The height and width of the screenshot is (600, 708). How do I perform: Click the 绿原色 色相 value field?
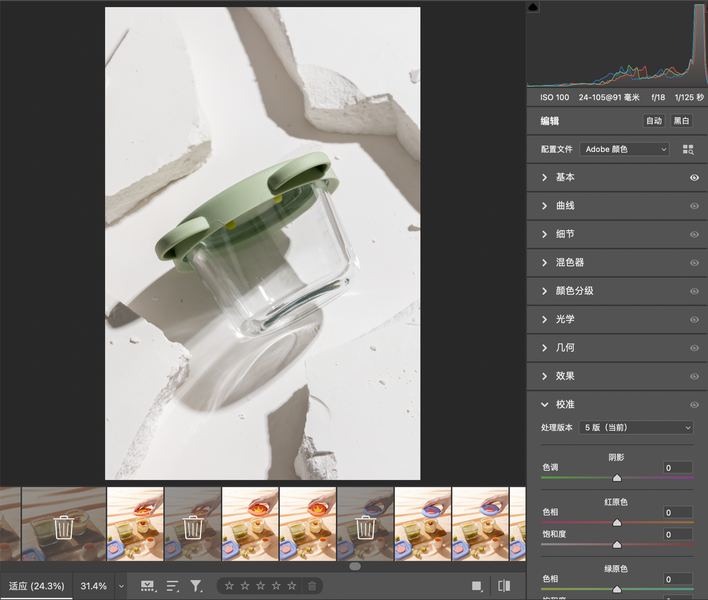pyautogui.click(x=678, y=579)
